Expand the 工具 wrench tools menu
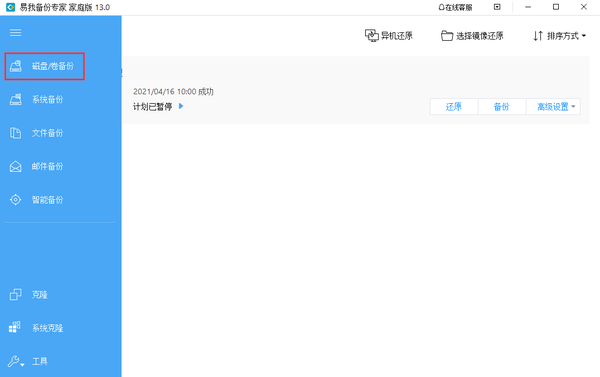600x377 pixels. (x=16, y=361)
